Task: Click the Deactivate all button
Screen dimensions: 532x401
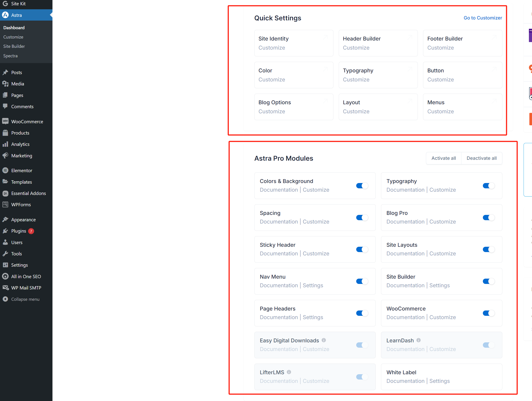Action: (482, 158)
